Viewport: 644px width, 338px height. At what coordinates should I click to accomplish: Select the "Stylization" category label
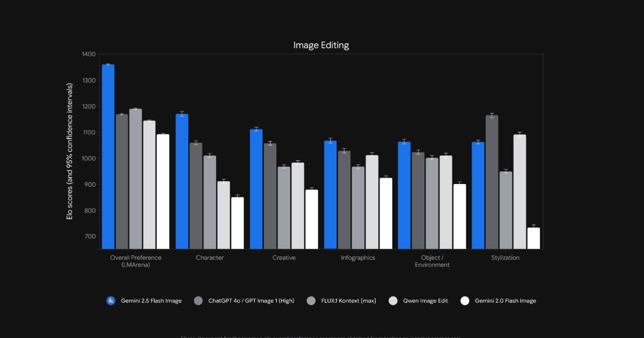(x=506, y=258)
